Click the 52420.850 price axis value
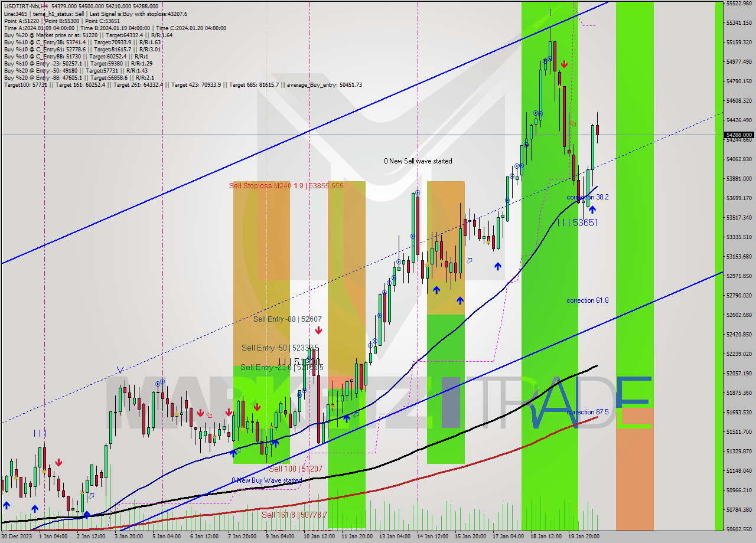Image resolution: width=756 pixels, height=543 pixels. click(x=739, y=335)
